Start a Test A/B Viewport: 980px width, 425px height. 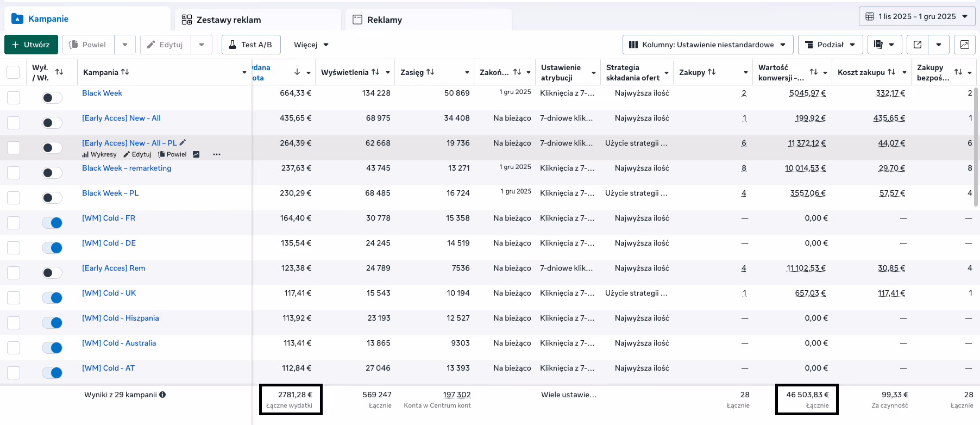click(x=251, y=45)
